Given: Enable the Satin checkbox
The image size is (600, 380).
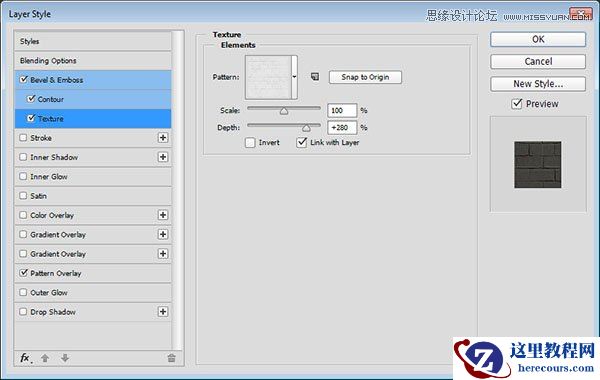Looking at the screenshot, I should [23, 196].
